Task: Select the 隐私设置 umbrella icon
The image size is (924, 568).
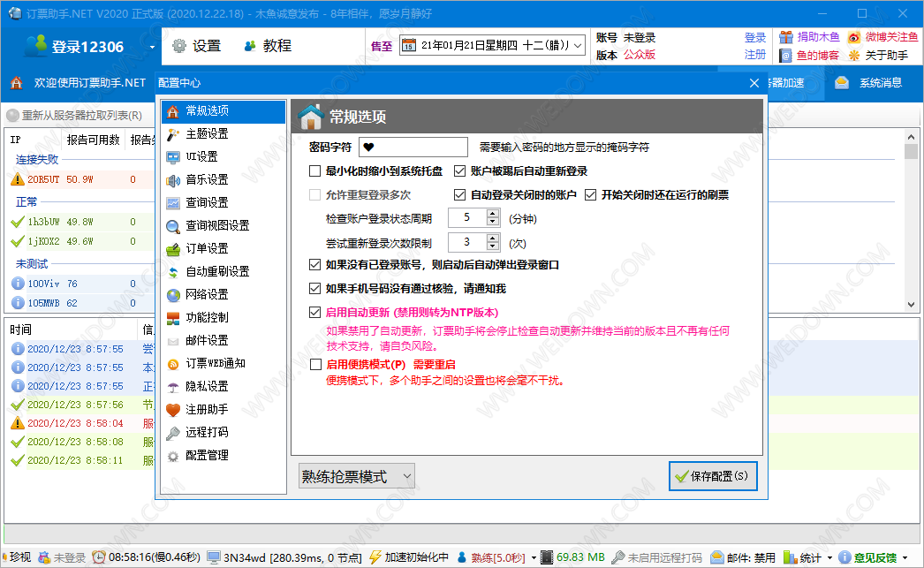Action: [173, 386]
